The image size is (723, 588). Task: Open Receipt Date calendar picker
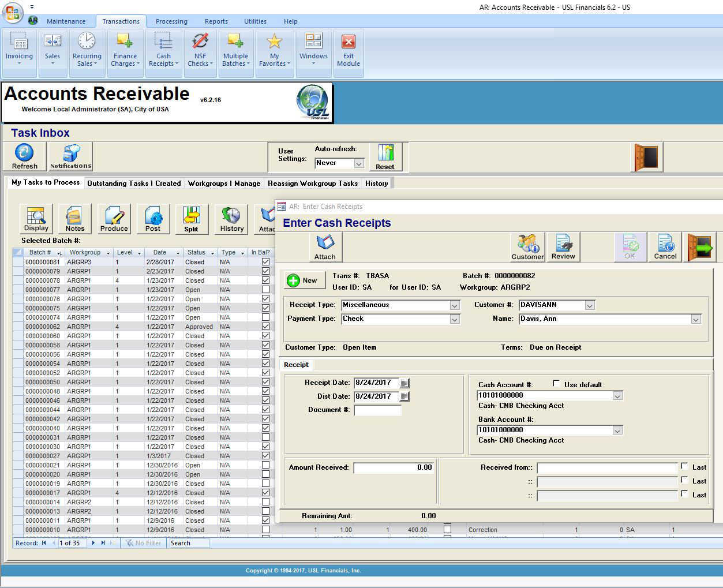404,383
